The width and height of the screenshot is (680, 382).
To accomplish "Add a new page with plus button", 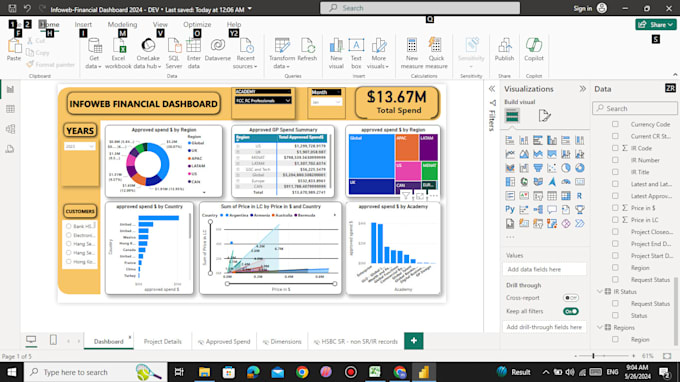I will (x=414, y=341).
